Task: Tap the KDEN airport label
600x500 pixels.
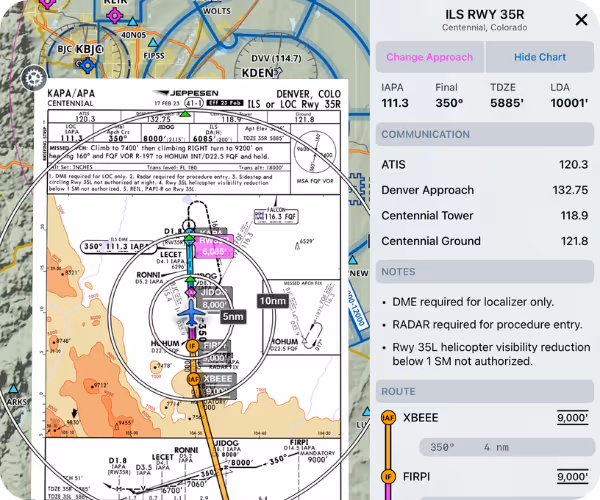Action: click(258, 73)
